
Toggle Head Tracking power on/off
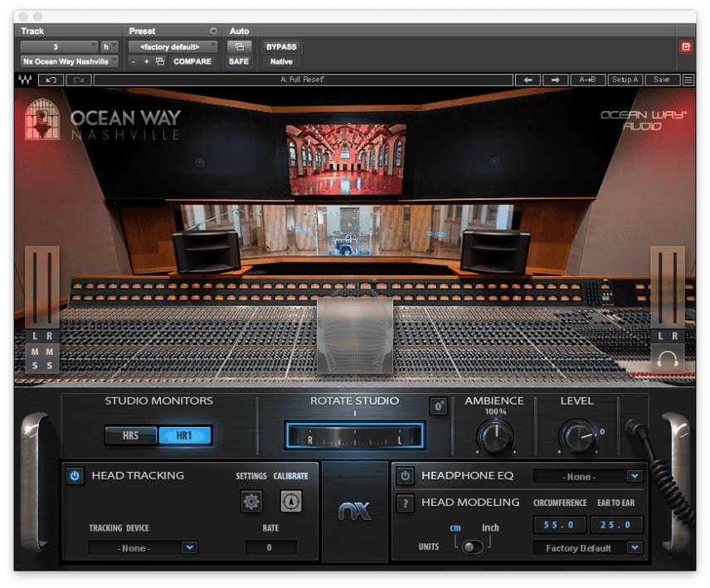[75, 476]
